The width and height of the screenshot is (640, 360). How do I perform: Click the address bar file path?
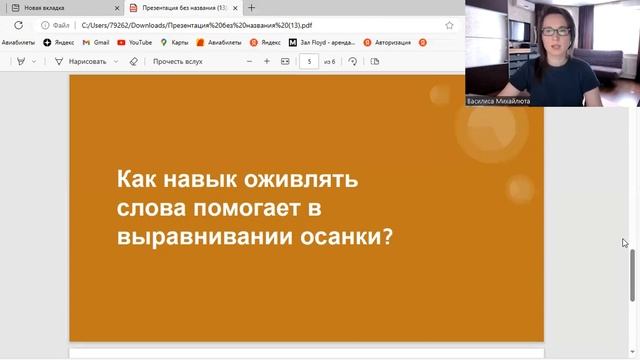(197, 25)
